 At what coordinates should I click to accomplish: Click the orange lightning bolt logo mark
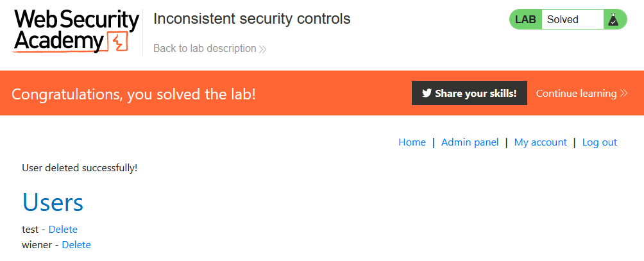pos(117,42)
